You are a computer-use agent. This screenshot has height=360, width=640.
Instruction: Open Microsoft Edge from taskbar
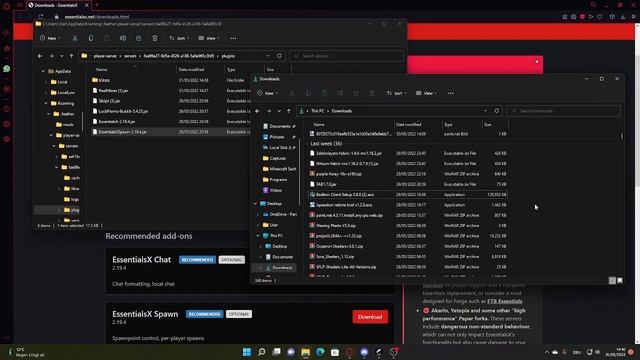320,352
